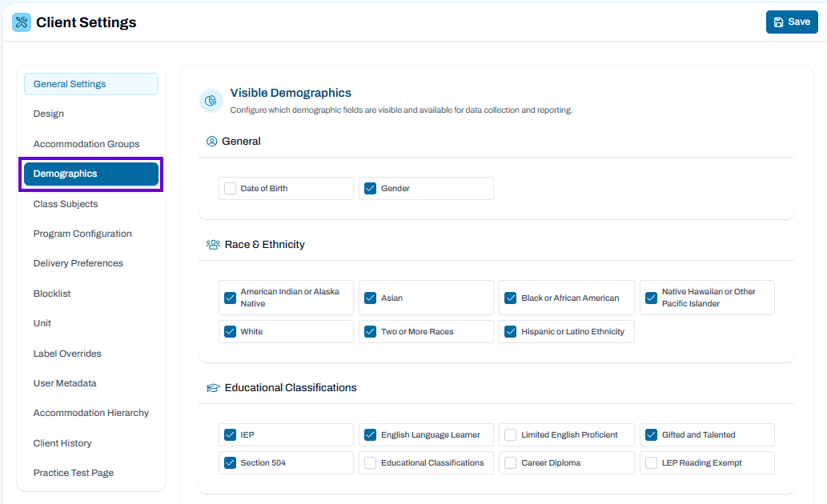Screen dimensions: 827x504
Task: Toggle the Two or More Races checkbox
Action: (x=370, y=332)
